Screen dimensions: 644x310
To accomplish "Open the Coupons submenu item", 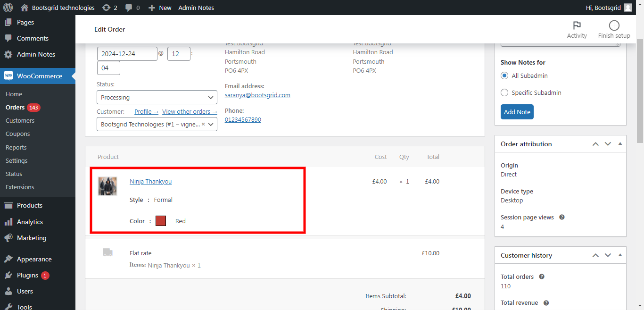I will point(17,134).
